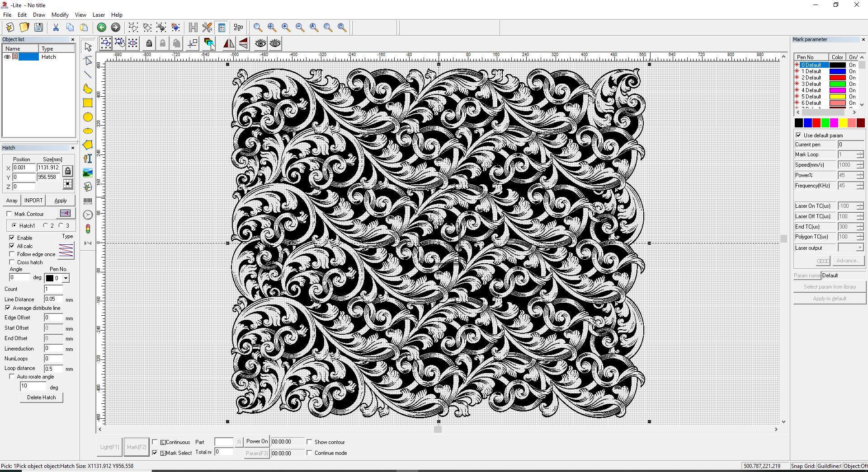The width and height of the screenshot is (868, 472).
Task: Open the Pen No. dropdown
Action: click(x=66, y=278)
